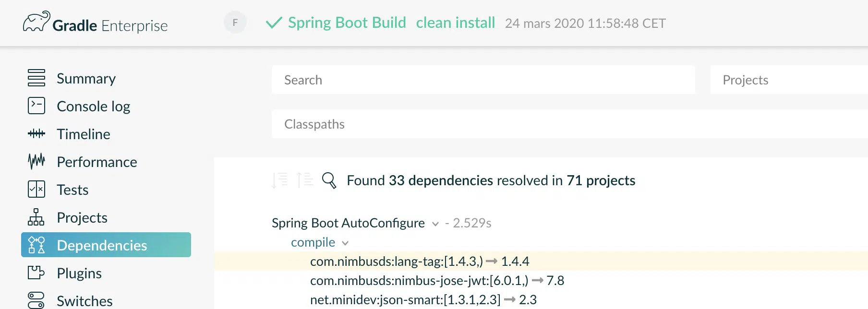
Task: Select the Dependencies menu entry
Action: [106, 245]
